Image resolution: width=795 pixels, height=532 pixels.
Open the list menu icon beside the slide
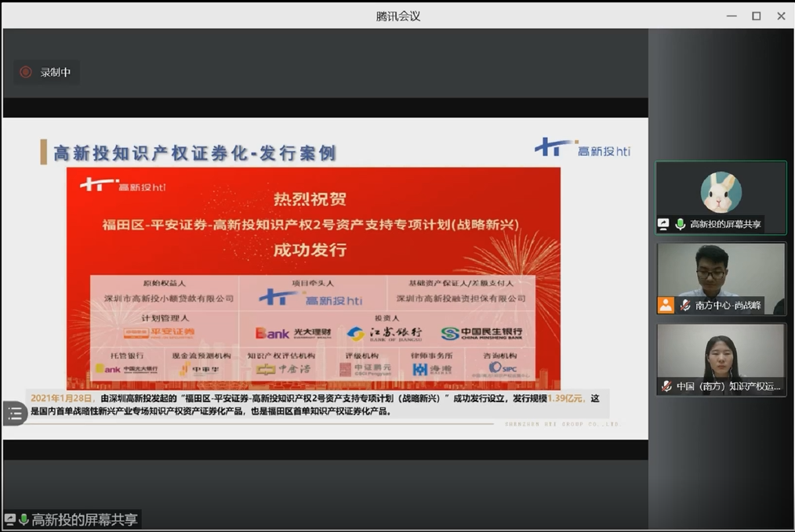[14, 414]
